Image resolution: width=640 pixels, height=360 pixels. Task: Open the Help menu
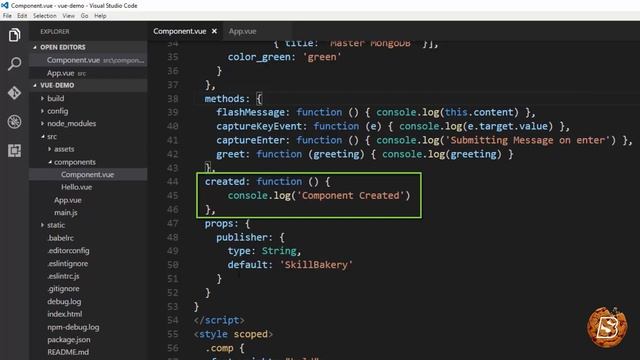tap(100, 16)
